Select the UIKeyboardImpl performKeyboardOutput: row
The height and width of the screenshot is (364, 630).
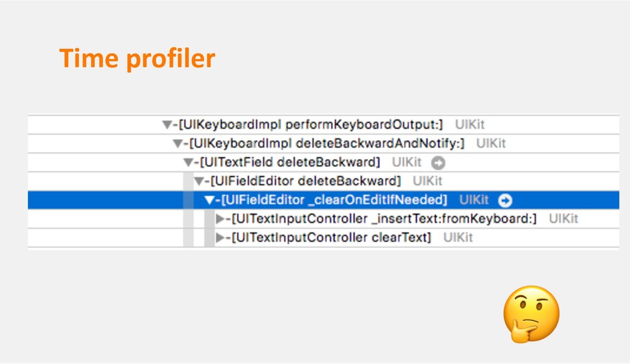[324, 125]
